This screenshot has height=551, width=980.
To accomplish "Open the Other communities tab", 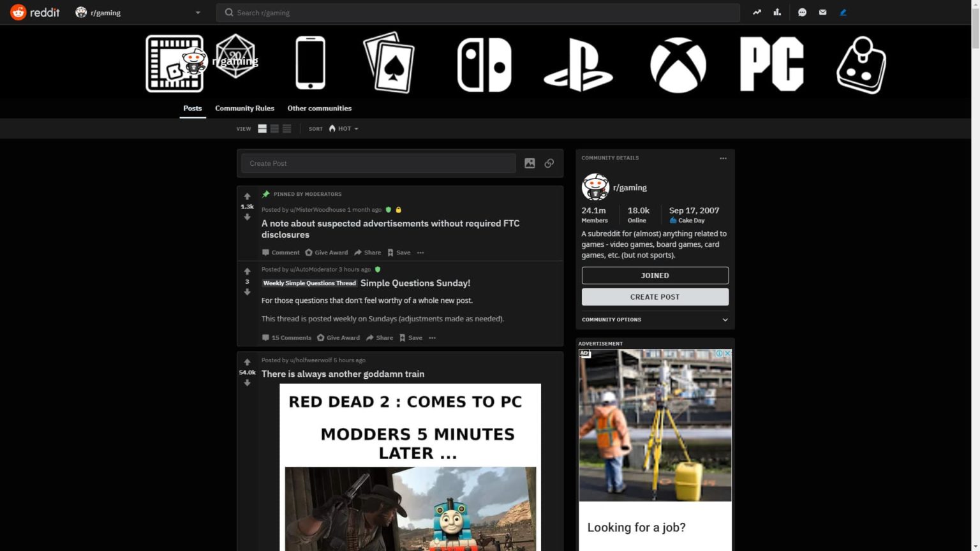I will [319, 108].
